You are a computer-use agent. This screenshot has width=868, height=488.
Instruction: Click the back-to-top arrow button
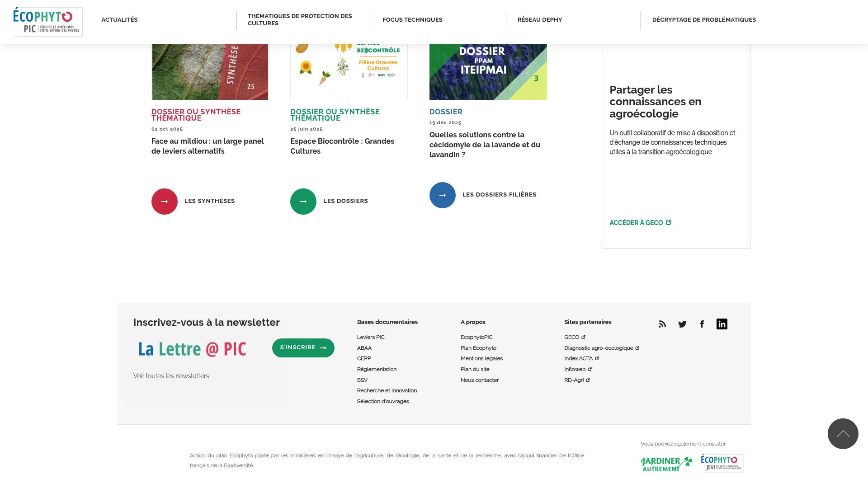coord(843,433)
